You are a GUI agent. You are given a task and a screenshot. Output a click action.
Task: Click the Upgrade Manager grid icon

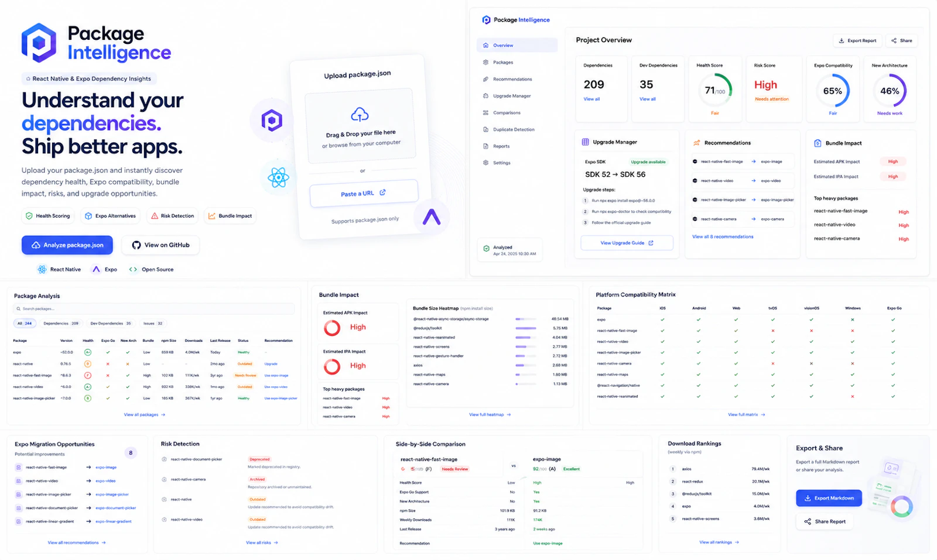pos(585,142)
